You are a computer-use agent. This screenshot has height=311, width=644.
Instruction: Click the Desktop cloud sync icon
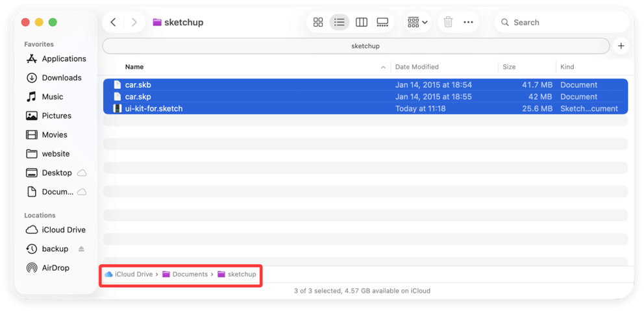82,173
